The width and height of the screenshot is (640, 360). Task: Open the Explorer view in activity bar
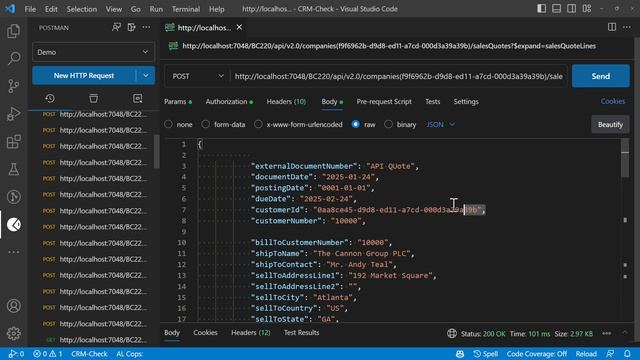(x=13, y=31)
